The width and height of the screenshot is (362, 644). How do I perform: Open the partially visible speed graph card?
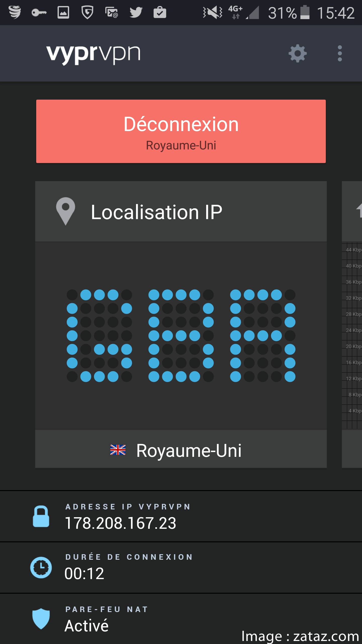352,325
